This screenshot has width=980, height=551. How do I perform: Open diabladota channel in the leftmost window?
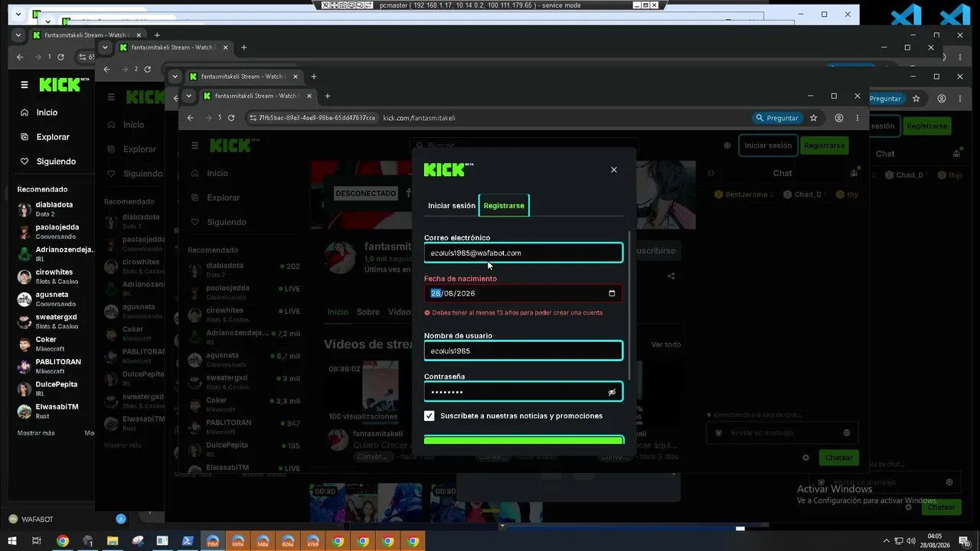click(x=54, y=209)
